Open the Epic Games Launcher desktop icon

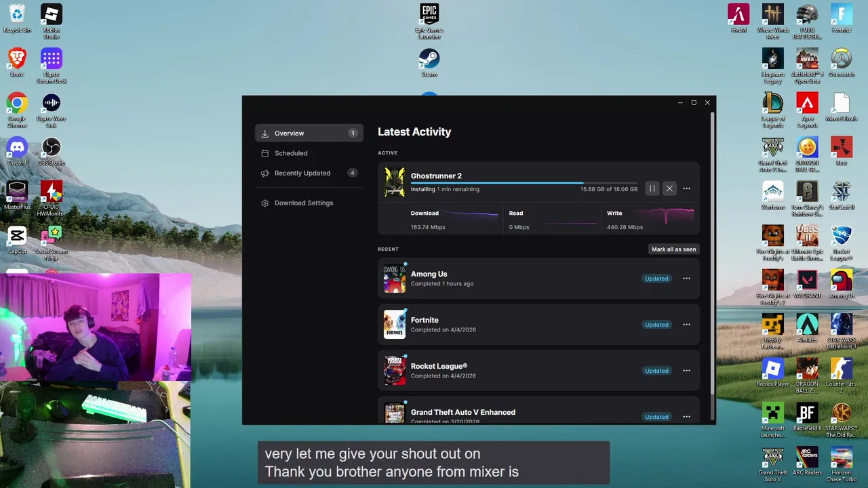click(x=429, y=22)
